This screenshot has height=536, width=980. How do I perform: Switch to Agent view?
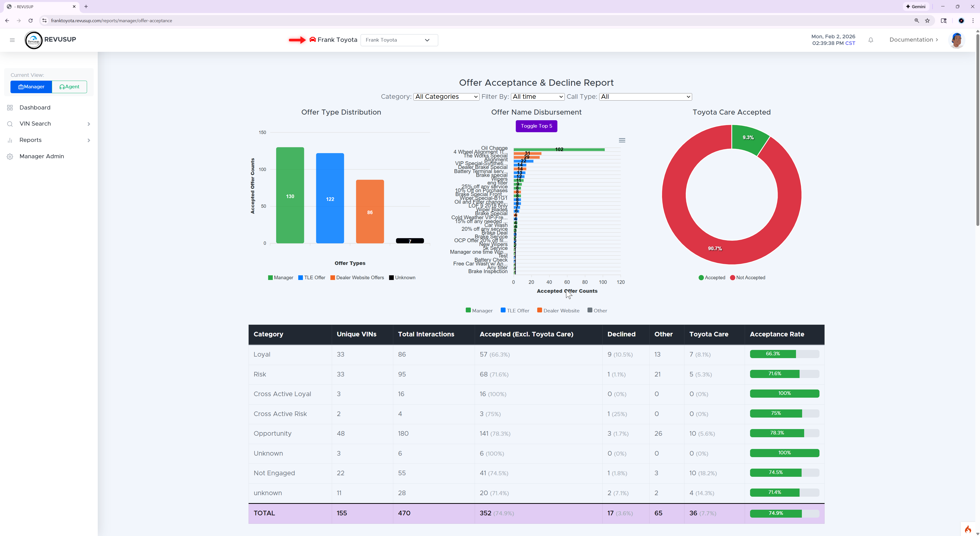point(69,87)
